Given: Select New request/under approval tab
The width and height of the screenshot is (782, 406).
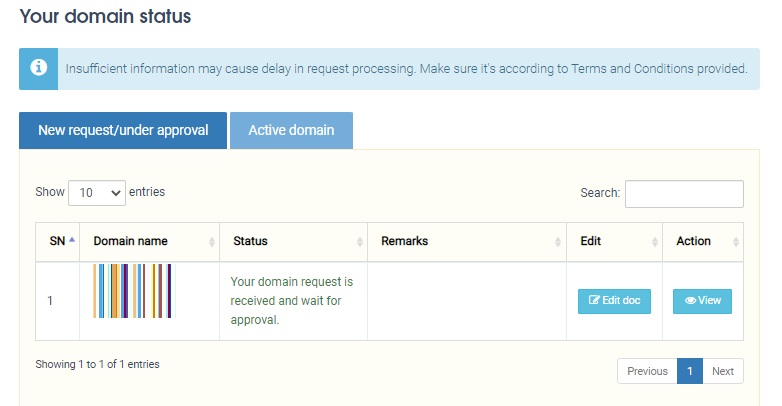Looking at the screenshot, I should (x=123, y=130).
